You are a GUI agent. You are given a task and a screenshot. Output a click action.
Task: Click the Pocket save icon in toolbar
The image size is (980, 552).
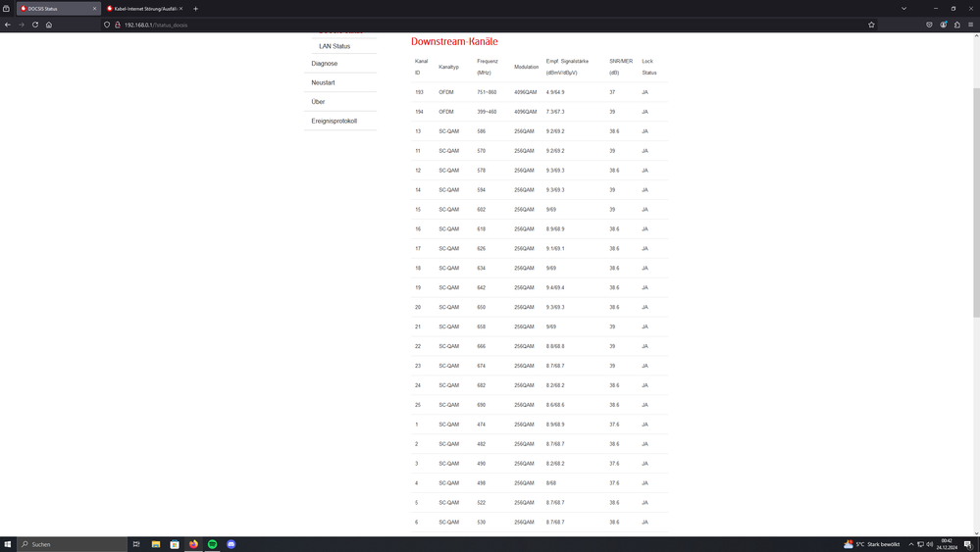tap(929, 25)
